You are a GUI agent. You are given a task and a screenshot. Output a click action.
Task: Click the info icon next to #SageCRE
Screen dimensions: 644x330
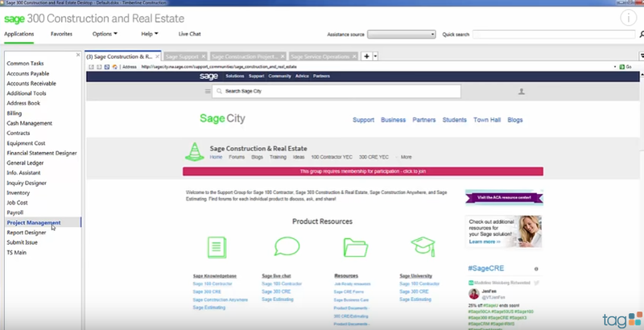coord(536,269)
